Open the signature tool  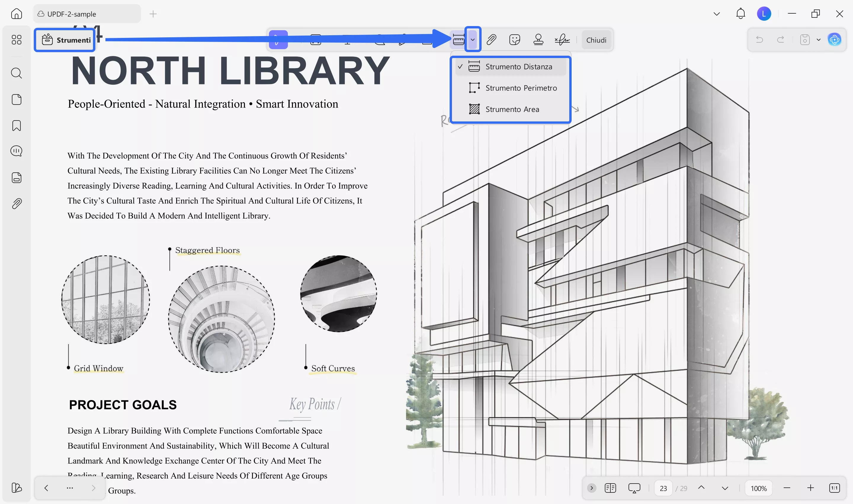pos(562,40)
